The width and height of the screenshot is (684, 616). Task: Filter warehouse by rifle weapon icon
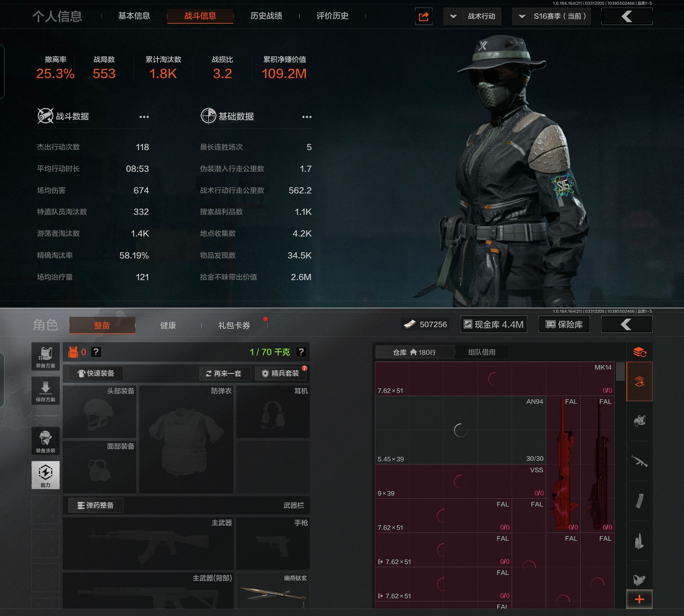[639, 461]
